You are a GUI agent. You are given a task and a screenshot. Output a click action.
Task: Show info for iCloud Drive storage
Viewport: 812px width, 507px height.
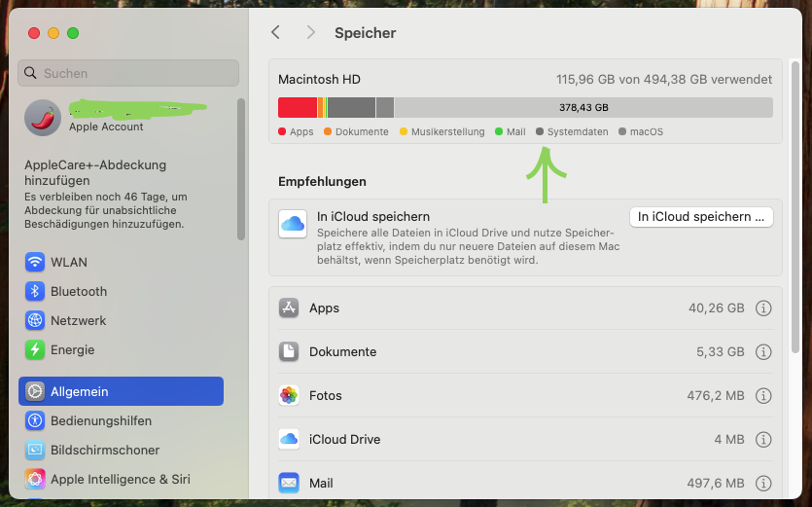762,440
